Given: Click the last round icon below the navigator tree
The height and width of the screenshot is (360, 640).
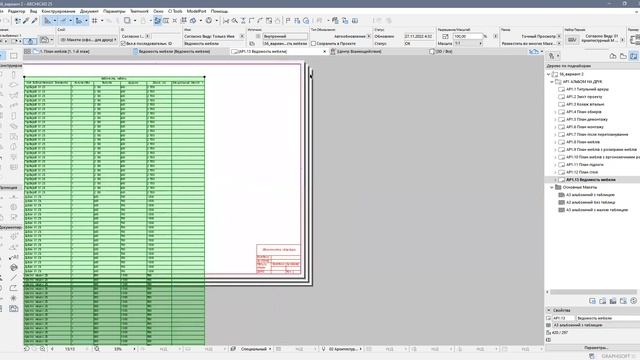Looking at the screenshot, I should pyautogui.click(x=633, y=301).
